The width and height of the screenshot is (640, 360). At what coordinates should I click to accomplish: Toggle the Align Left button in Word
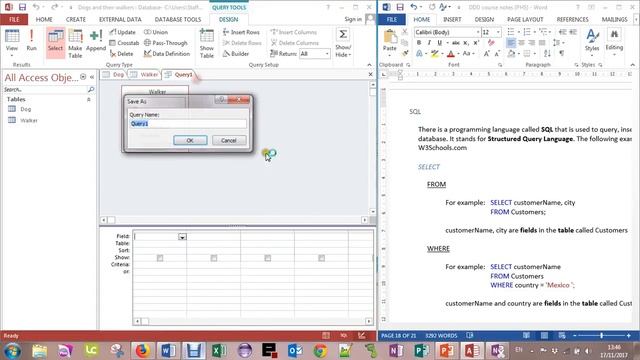[511, 43]
